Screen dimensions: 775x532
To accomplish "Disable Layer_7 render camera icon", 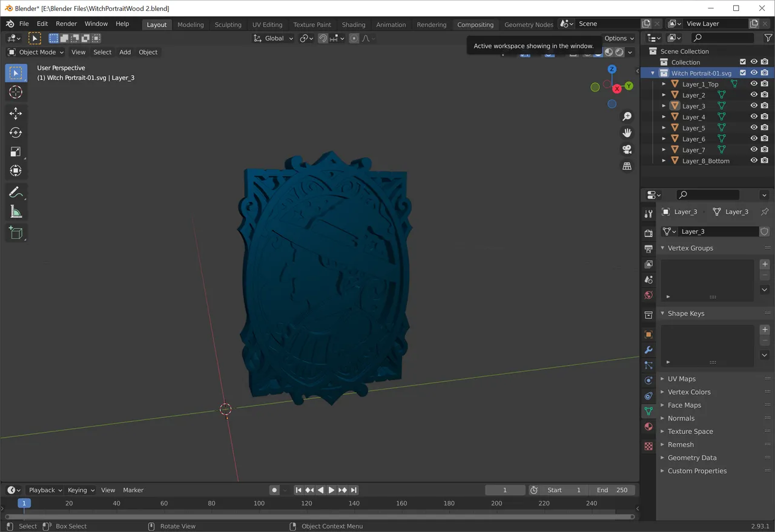I will click(x=765, y=150).
